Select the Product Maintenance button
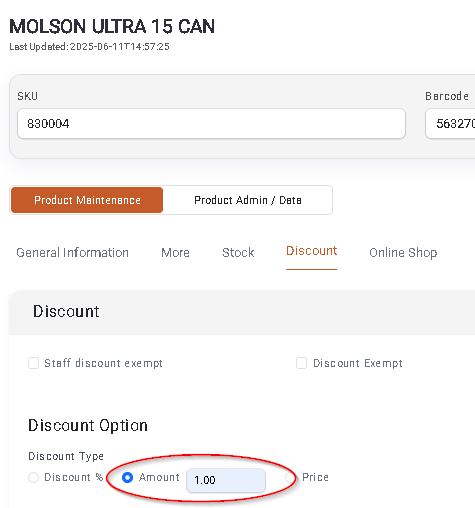The image size is (475, 508). [87, 200]
